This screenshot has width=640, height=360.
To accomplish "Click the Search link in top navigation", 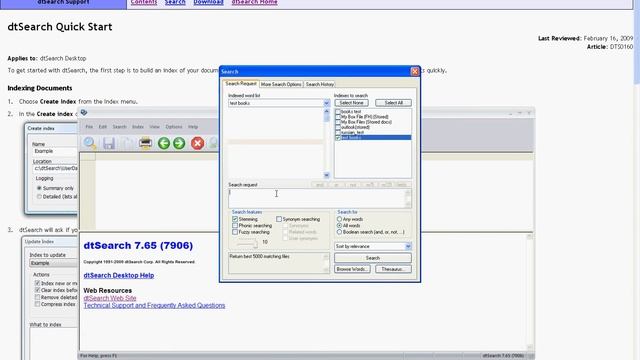I will 175,2.
